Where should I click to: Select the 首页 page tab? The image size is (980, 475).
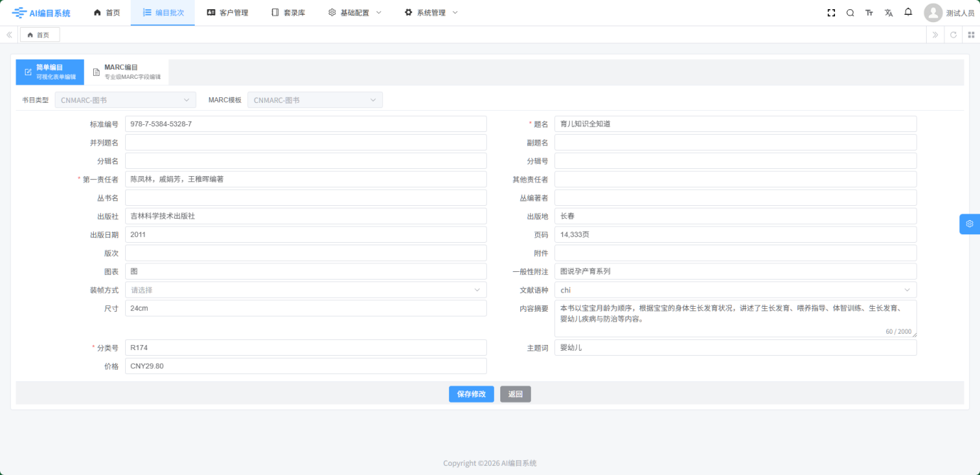click(x=40, y=35)
